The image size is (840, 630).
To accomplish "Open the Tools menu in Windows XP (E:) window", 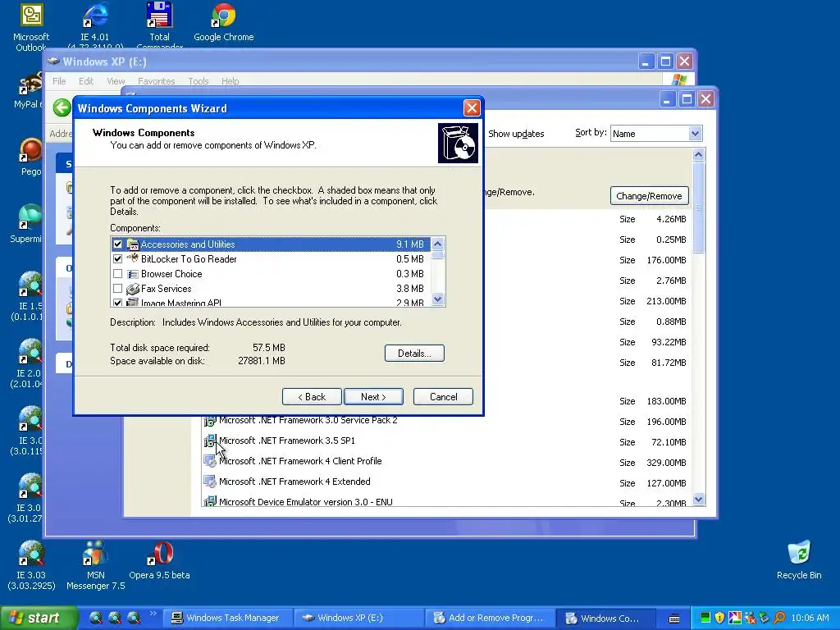I will (x=199, y=81).
